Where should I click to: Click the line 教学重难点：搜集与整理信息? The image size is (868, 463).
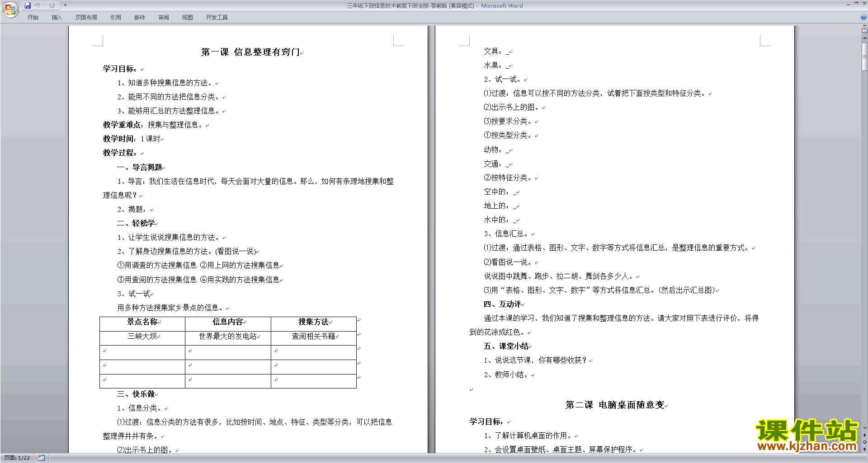[x=154, y=125]
